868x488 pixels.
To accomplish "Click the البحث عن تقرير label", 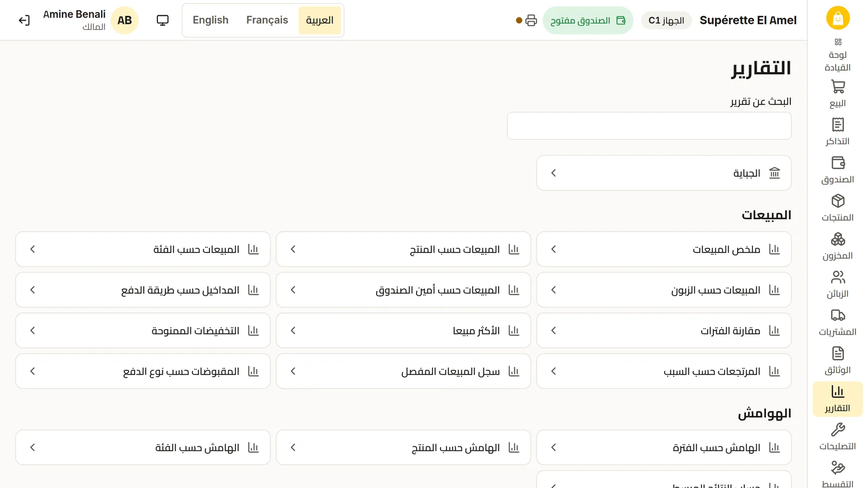I will pos(761,102).
